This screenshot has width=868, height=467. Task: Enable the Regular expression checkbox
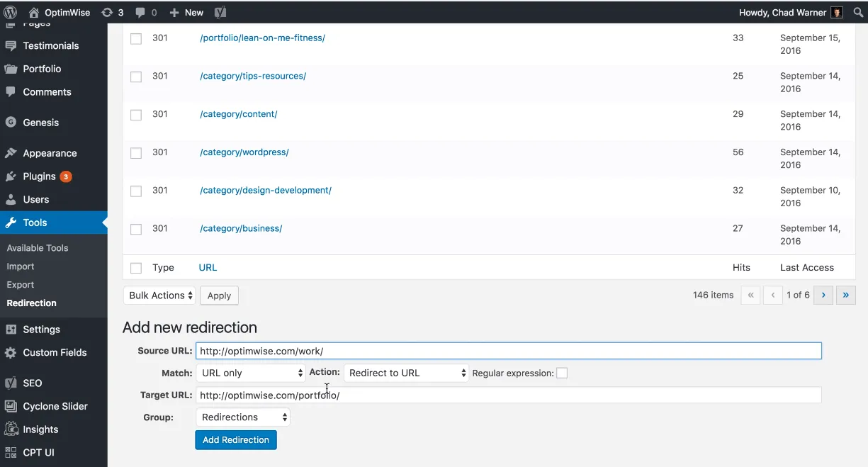562,373
